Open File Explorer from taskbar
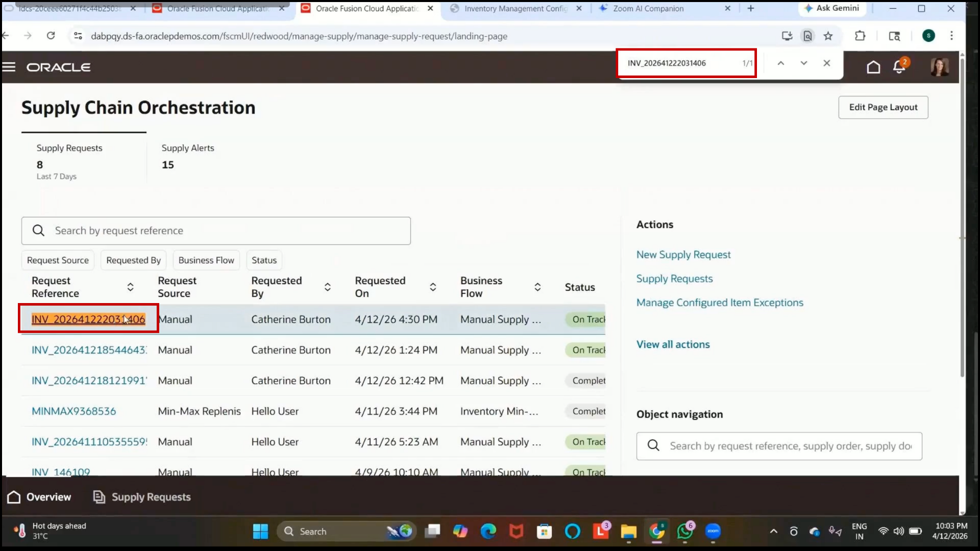 [628, 532]
